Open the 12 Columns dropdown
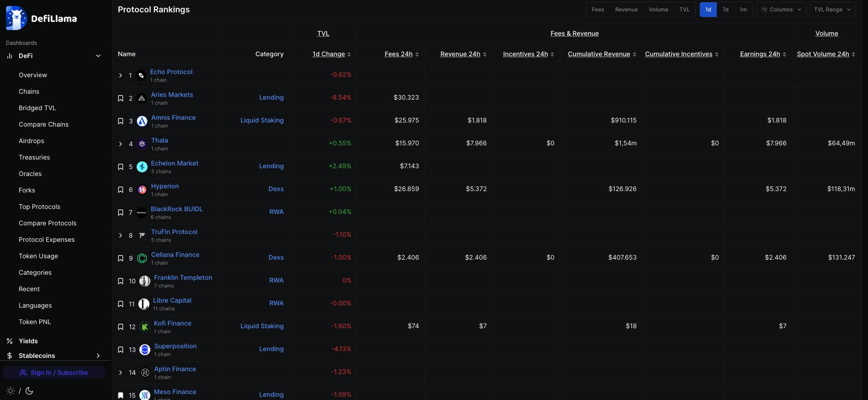 pyautogui.click(x=781, y=10)
